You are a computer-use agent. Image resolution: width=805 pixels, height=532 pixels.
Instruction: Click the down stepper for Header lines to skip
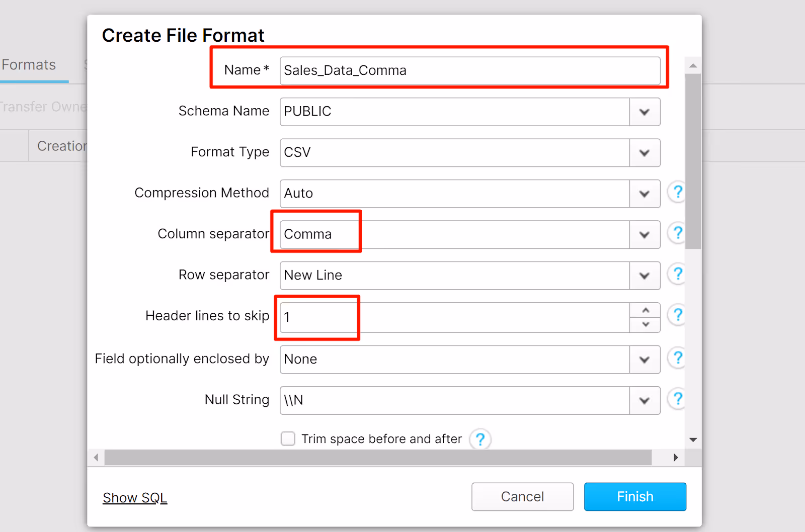click(x=645, y=325)
